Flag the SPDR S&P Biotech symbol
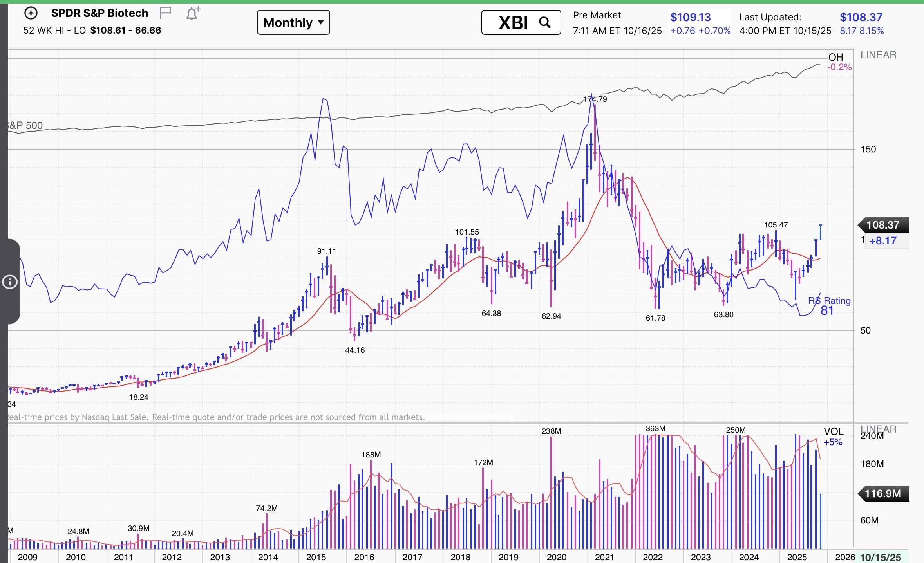This screenshot has width=924, height=563. tap(165, 13)
